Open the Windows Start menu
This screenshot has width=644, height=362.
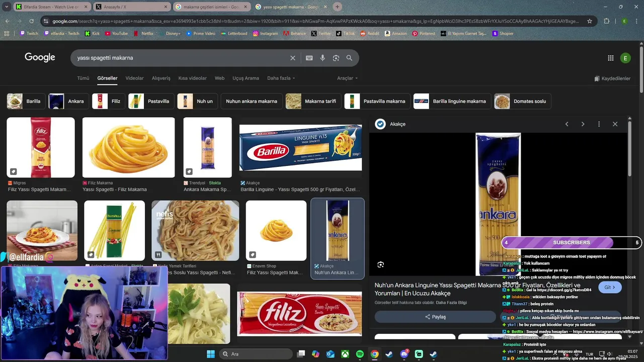pyautogui.click(x=211, y=354)
